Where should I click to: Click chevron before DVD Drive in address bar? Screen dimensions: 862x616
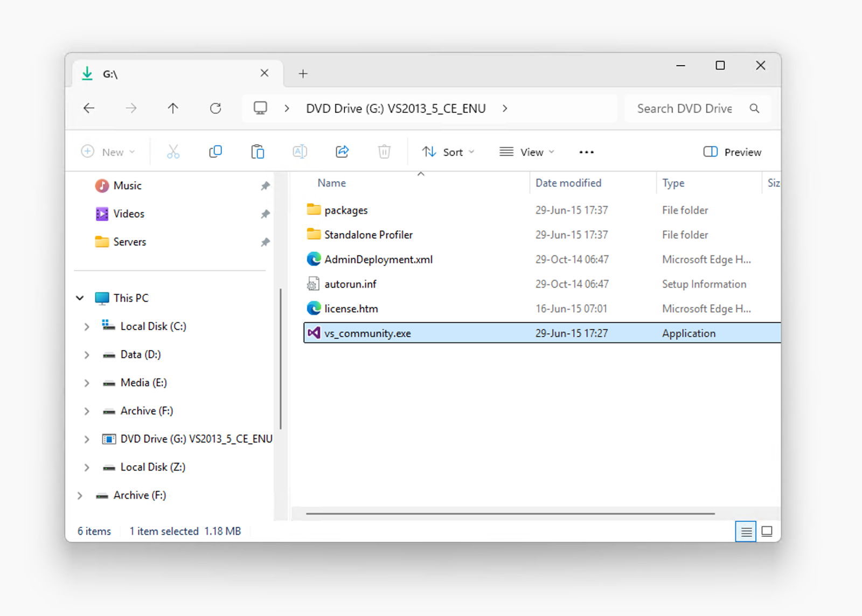tap(287, 108)
